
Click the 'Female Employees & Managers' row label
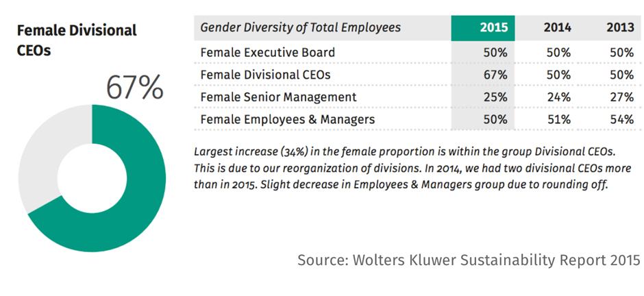[x=288, y=119]
